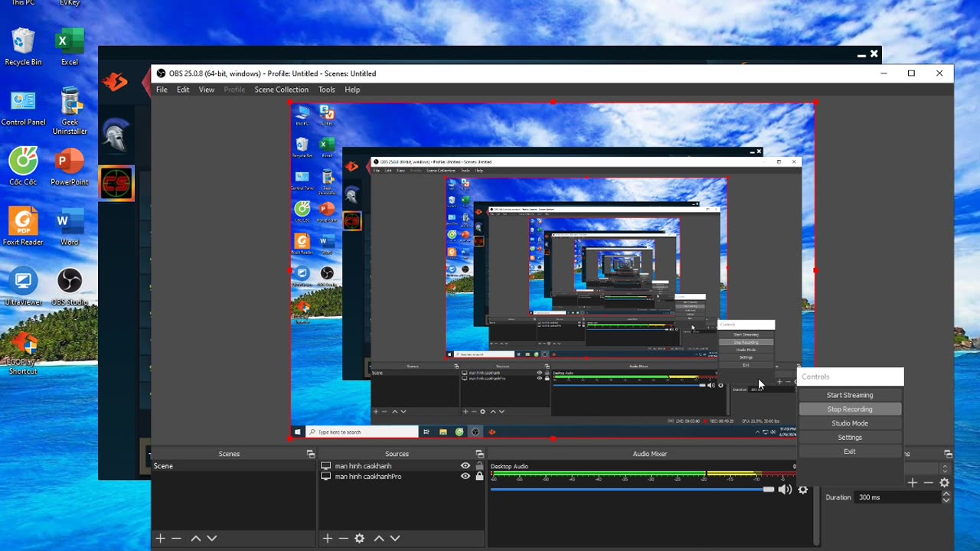Launch PowerPoint from the desktop

pos(70,167)
